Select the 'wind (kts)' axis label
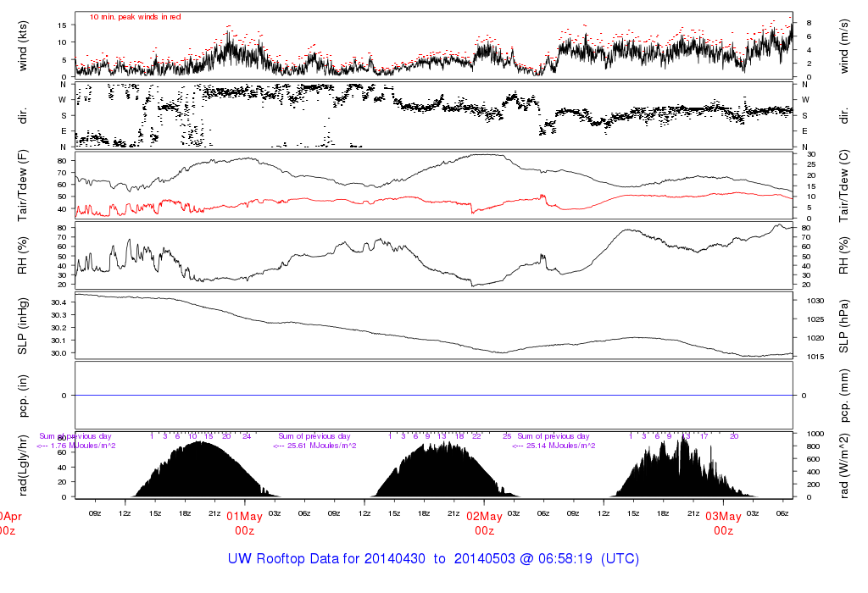 click(x=22, y=46)
